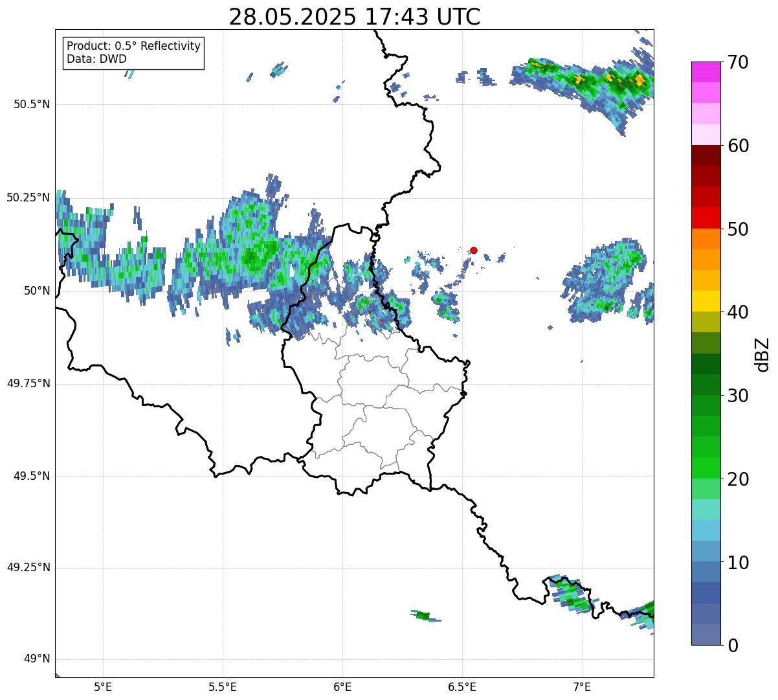Click the dBZ colorbar axis label
The width and height of the screenshot is (778, 700).
[762, 354]
